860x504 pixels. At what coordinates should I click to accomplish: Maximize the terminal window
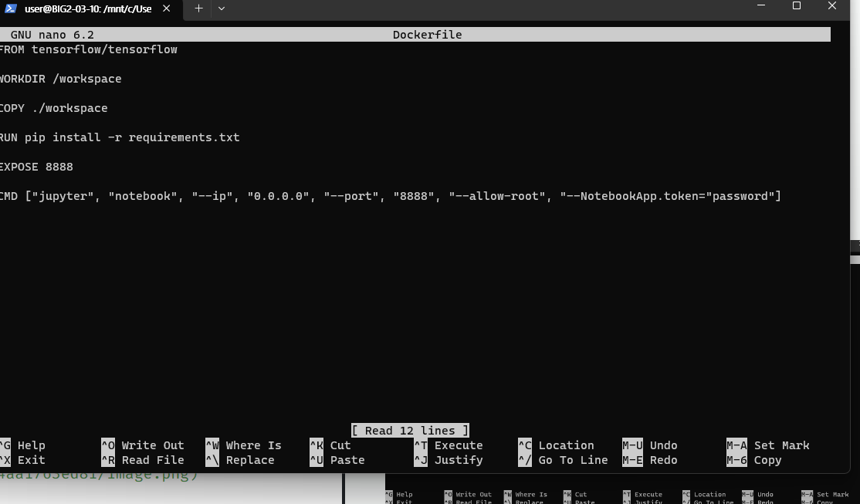click(x=797, y=5)
